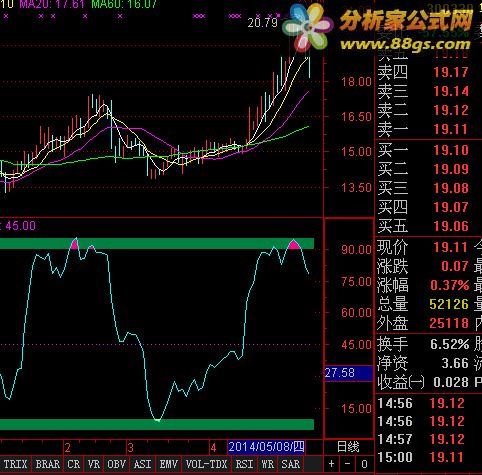Viewport: 482px width, 475px height.
Task: Switch to the TRIX indicator tab
Action: click(15, 464)
